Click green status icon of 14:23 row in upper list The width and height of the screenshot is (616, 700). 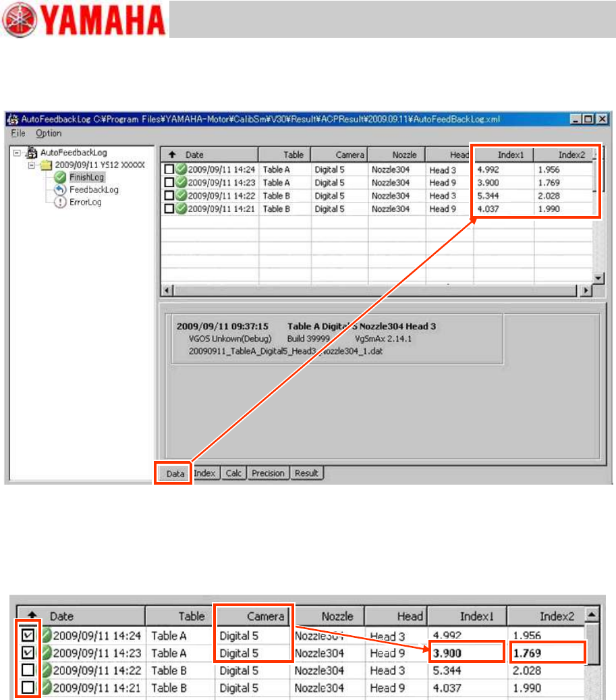point(181,182)
